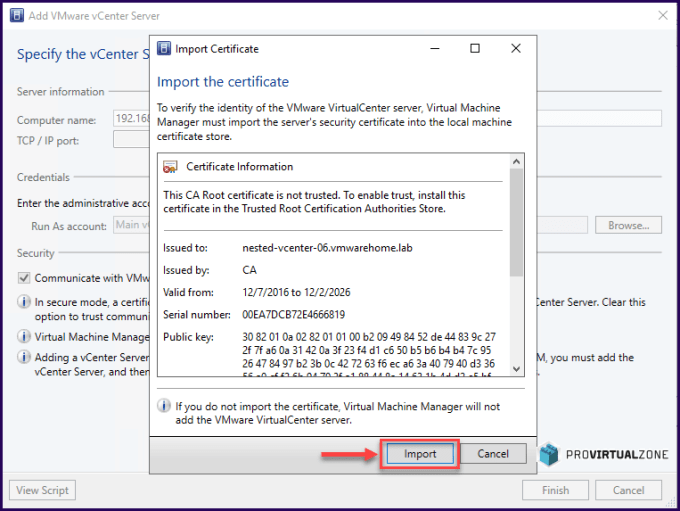Minimize the Import Certificate dialog
680x511 pixels.
coord(435,48)
